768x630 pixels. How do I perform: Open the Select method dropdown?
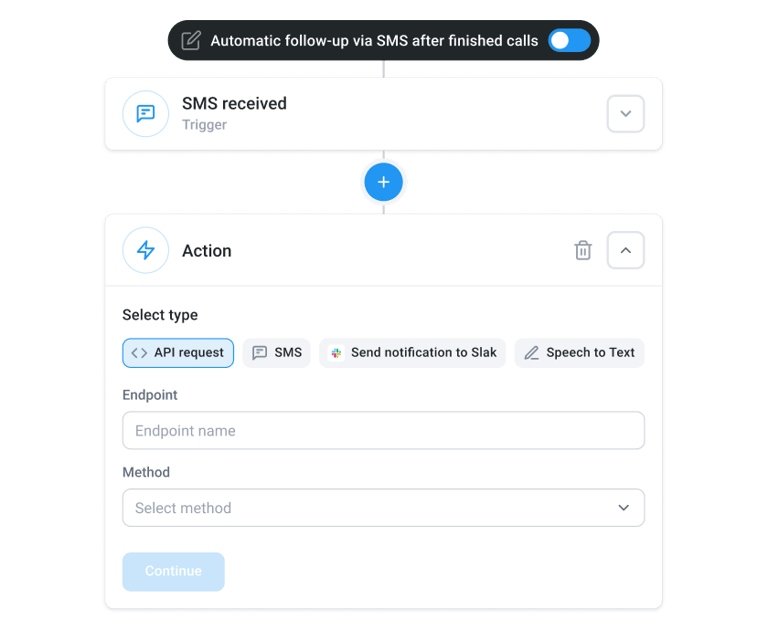[384, 508]
